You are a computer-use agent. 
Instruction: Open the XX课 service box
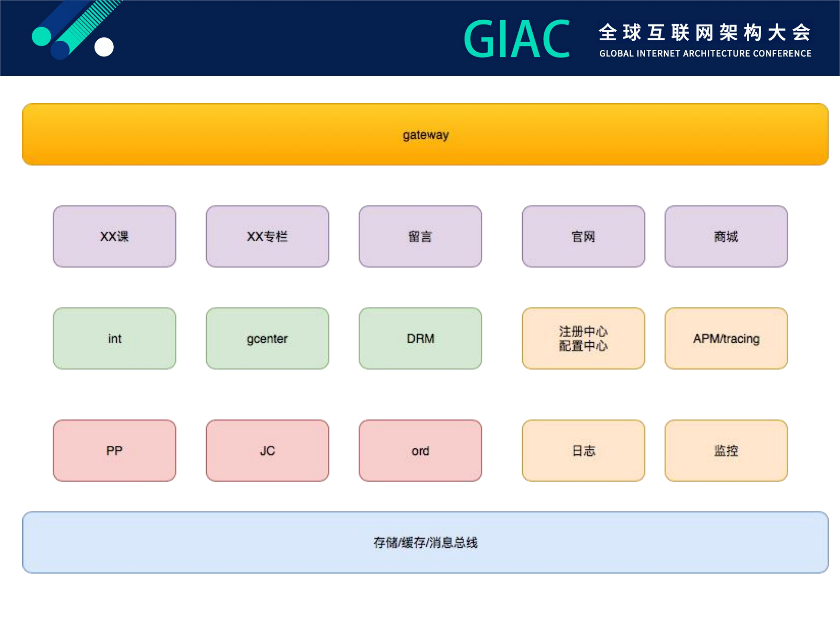point(114,236)
